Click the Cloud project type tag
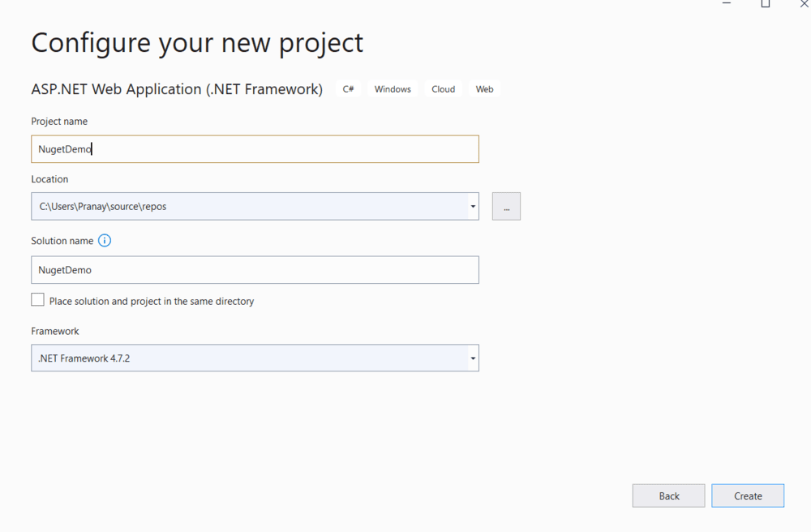This screenshot has width=811, height=532. pos(443,89)
